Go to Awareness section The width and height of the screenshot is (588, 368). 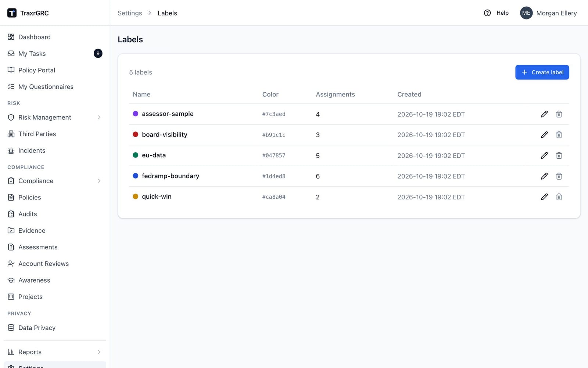point(55,280)
